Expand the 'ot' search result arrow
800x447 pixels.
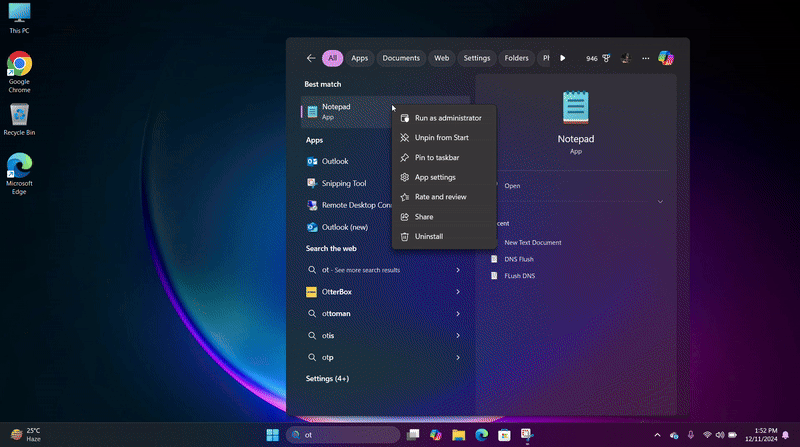pyautogui.click(x=458, y=270)
